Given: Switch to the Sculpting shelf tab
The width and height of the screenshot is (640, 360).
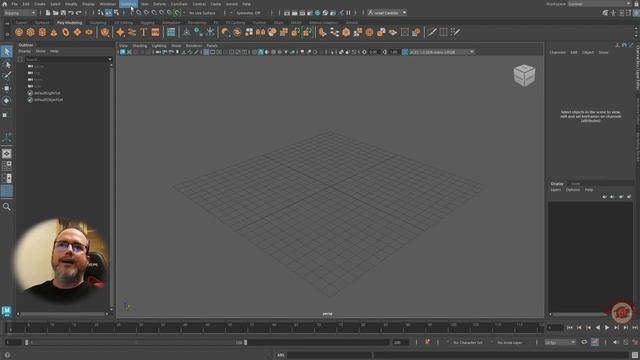Looking at the screenshot, I should click(98, 22).
